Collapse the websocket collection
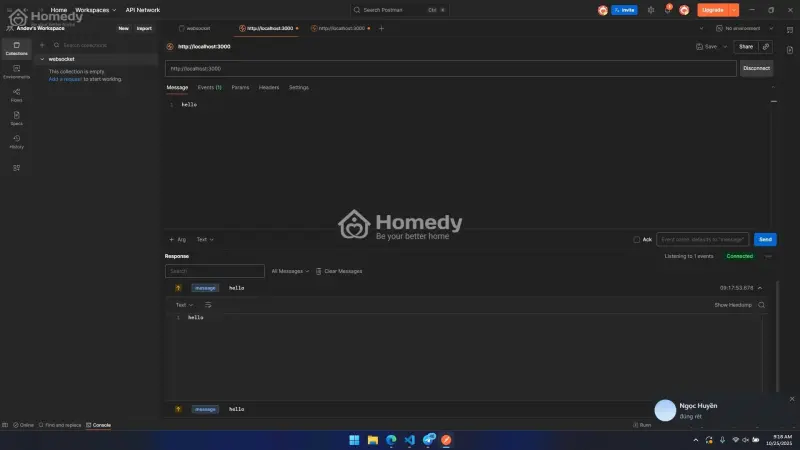The width and height of the screenshot is (800, 450). pos(42,59)
